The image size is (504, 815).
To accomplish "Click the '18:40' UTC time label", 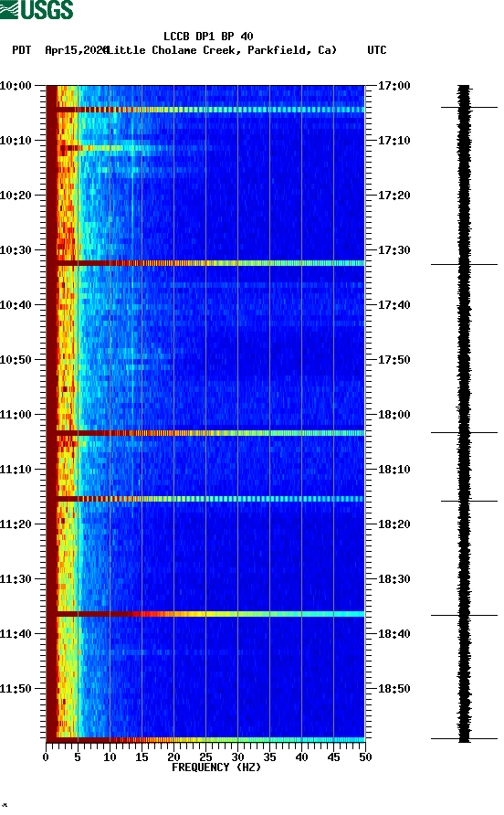I will (394, 634).
